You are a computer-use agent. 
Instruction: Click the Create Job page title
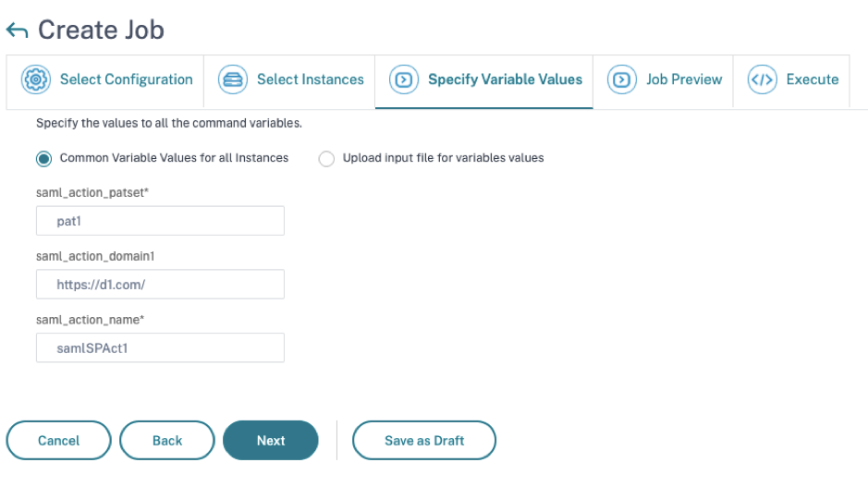pyautogui.click(x=101, y=30)
